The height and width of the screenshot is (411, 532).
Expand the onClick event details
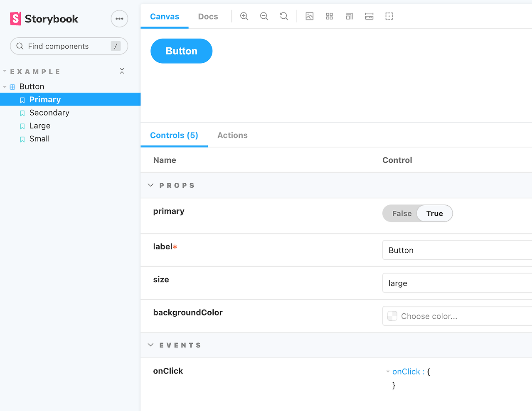(388, 372)
